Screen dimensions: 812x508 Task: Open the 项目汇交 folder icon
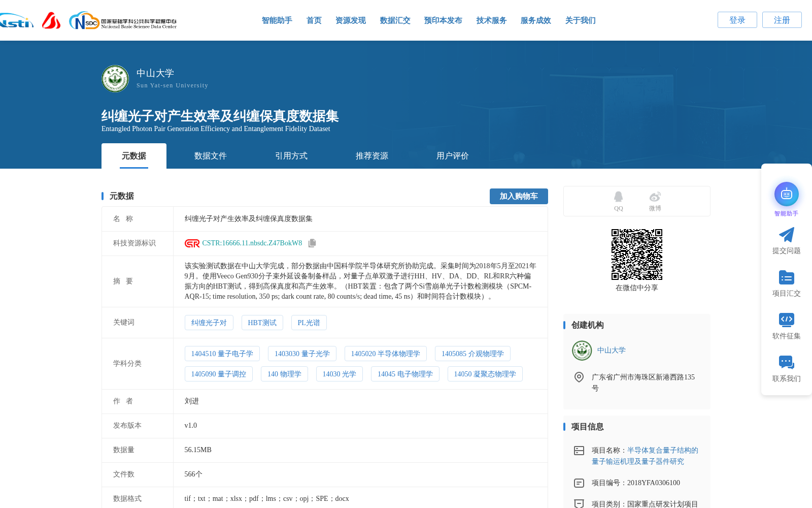[786, 277]
